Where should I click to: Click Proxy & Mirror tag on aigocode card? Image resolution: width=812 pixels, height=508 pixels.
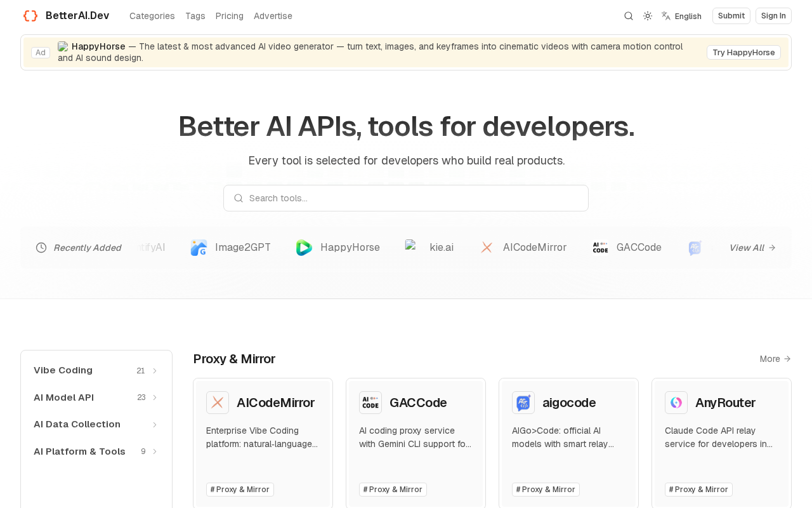[x=546, y=490]
